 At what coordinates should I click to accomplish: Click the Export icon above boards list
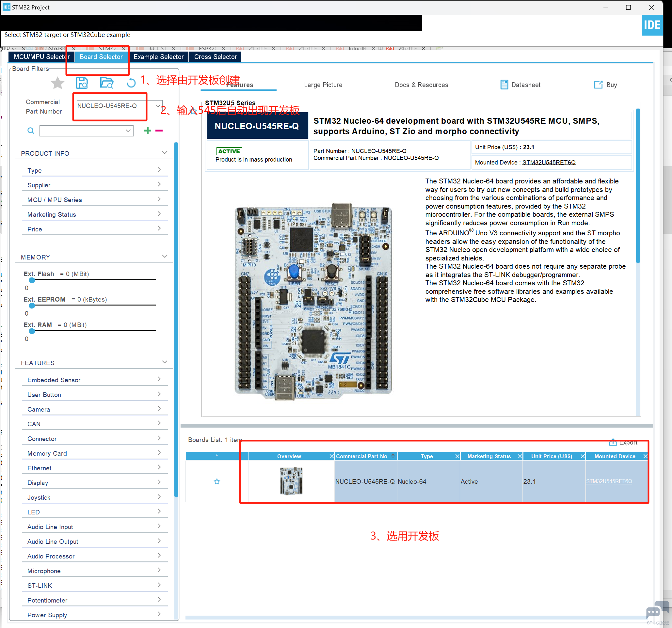[613, 442]
